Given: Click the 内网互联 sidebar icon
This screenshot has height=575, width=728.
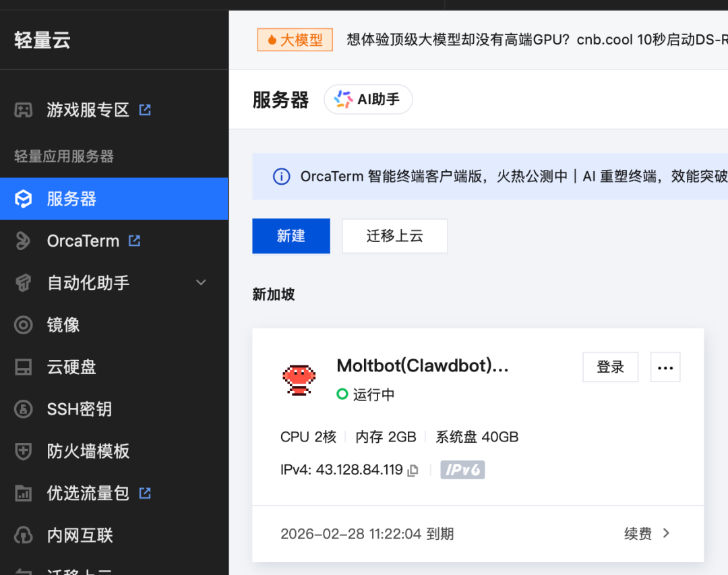Looking at the screenshot, I should [23, 535].
